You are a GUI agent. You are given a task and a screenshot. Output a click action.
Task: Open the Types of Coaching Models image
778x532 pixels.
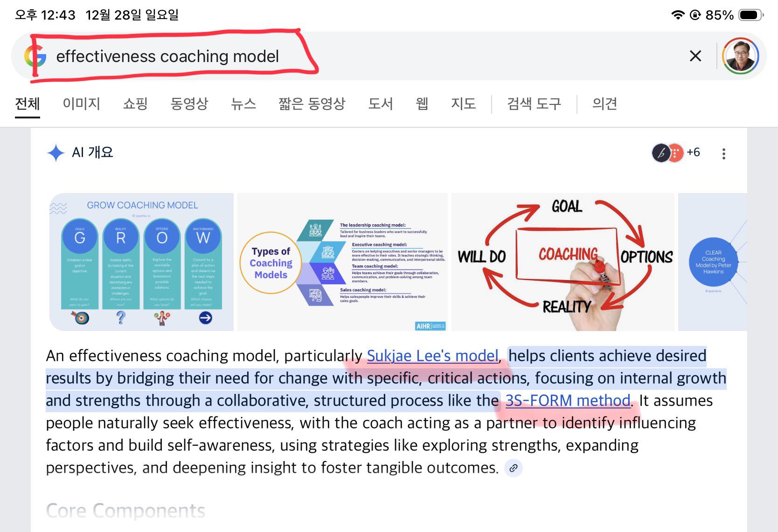pos(342,262)
